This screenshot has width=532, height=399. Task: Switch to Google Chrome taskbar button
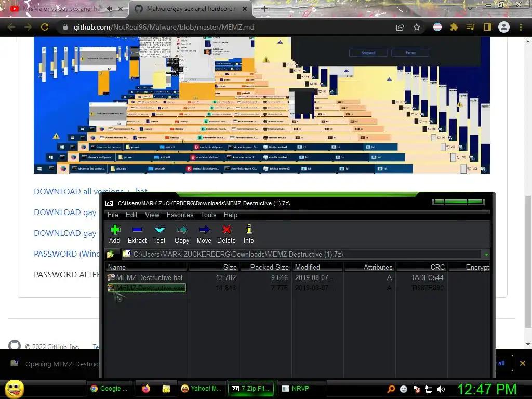coord(109,389)
